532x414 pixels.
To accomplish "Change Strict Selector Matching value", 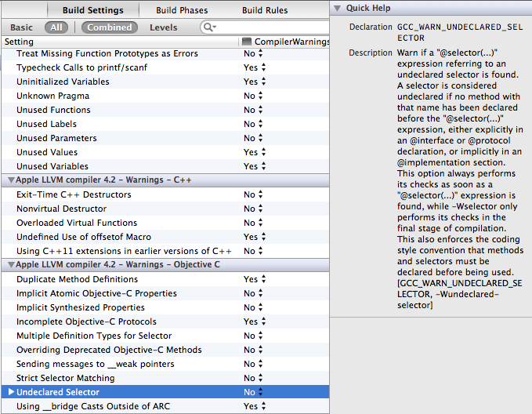I will [255, 378].
